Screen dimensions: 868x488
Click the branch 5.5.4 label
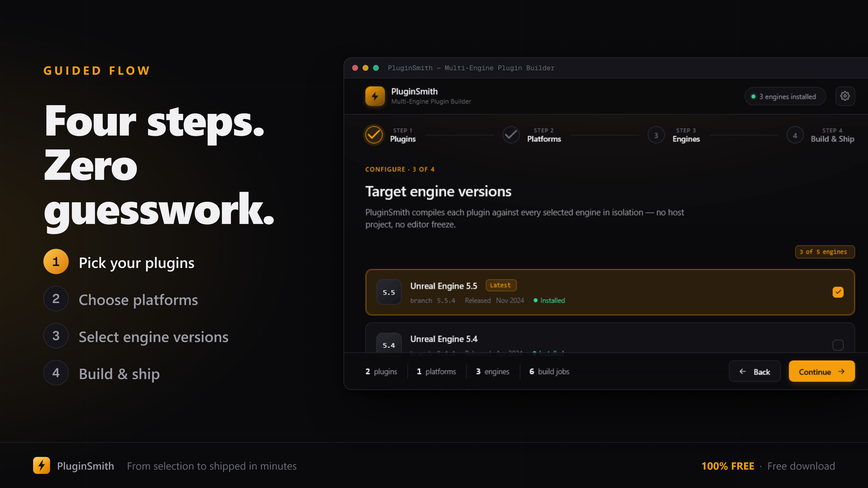pyautogui.click(x=433, y=300)
